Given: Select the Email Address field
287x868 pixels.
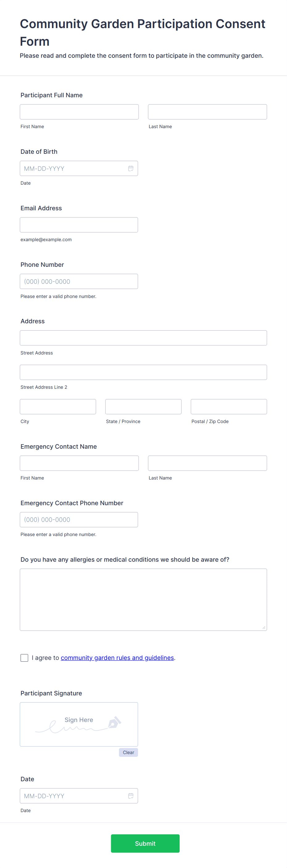Looking at the screenshot, I should point(79,225).
